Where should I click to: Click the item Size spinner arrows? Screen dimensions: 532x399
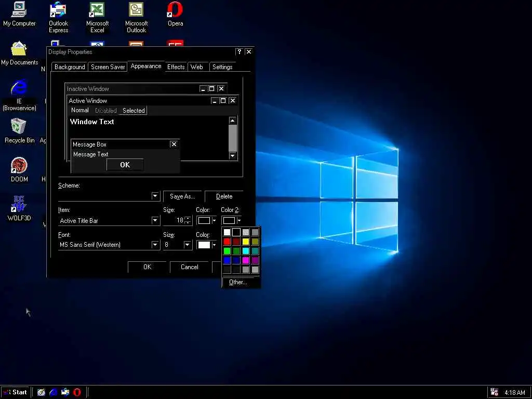[x=188, y=220]
